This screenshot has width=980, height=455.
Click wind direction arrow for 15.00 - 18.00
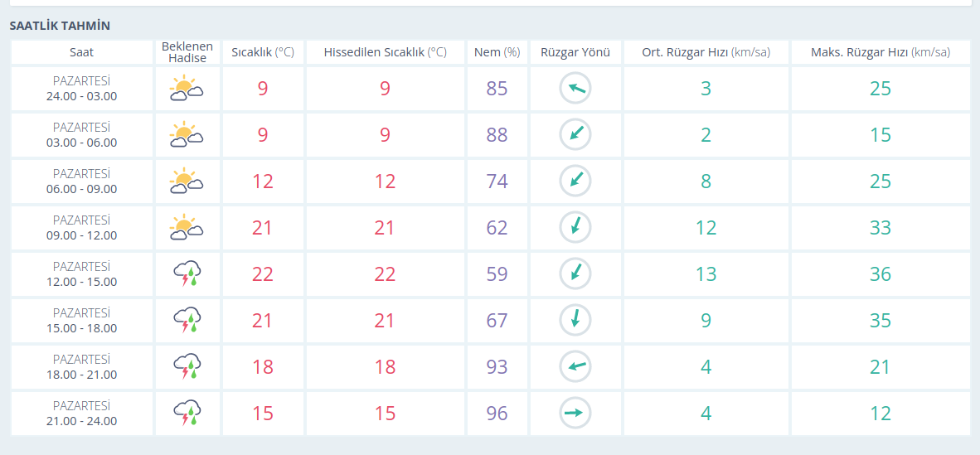tap(575, 321)
